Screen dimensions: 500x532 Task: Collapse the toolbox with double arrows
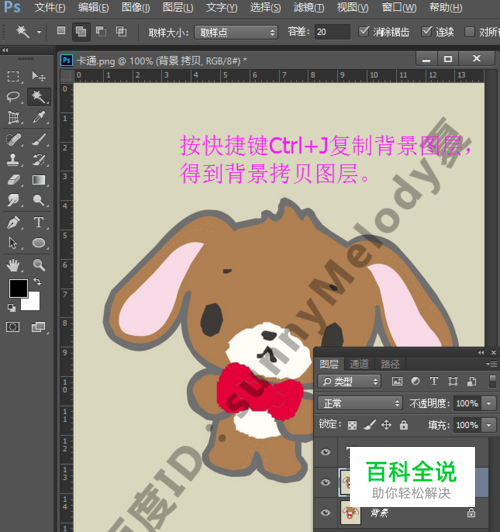pos(5,50)
